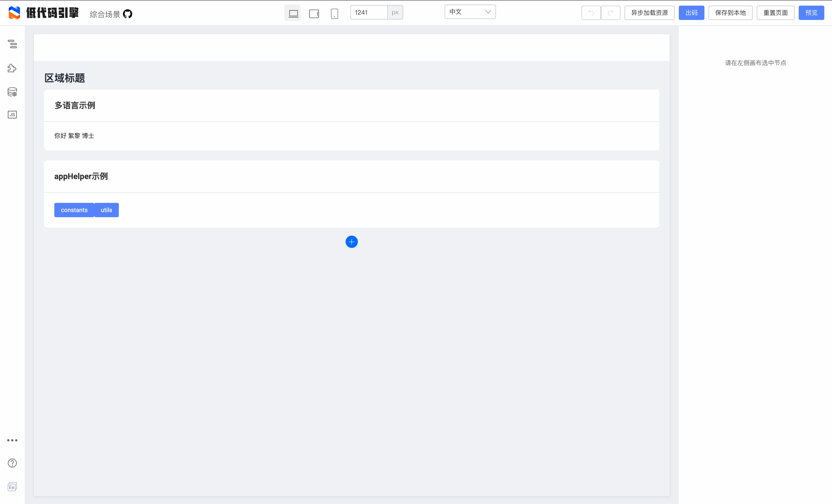Click the constants button in canvas
Viewport: 832px width, 504px height.
click(x=74, y=210)
